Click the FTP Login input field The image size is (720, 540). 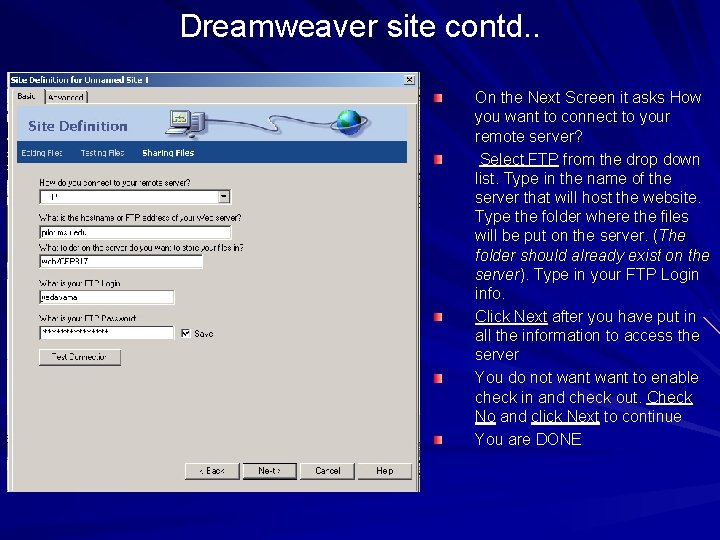point(107,297)
